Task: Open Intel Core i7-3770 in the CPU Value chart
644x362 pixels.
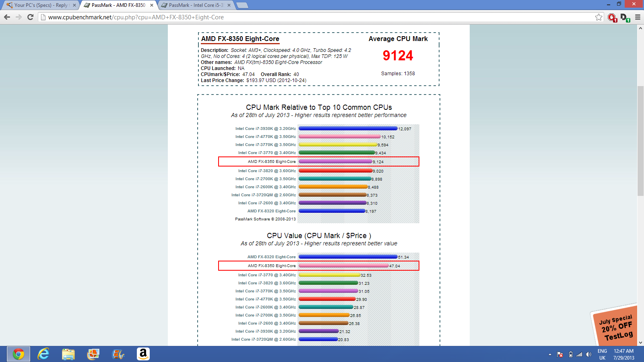Action: pos(267,275)
